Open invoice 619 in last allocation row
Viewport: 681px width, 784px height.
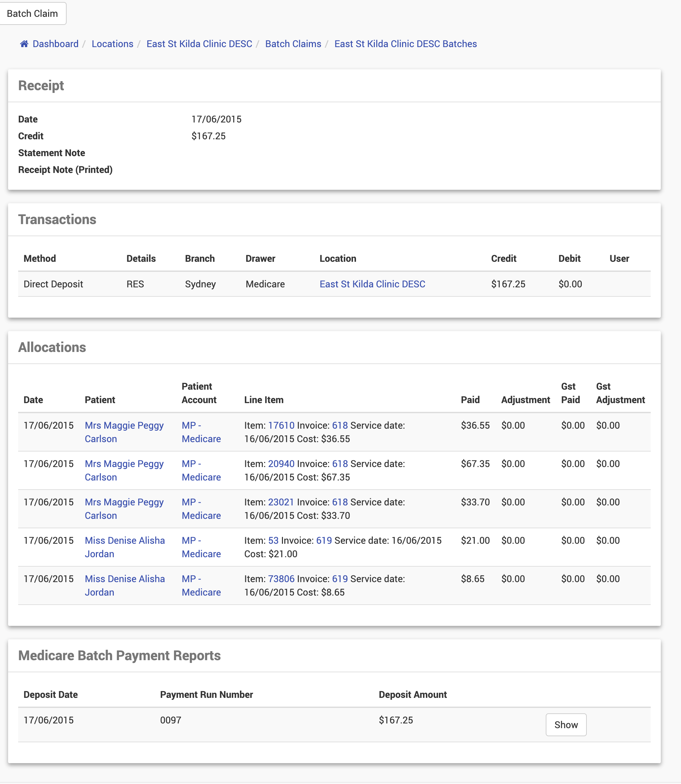(x=340, y=579)
